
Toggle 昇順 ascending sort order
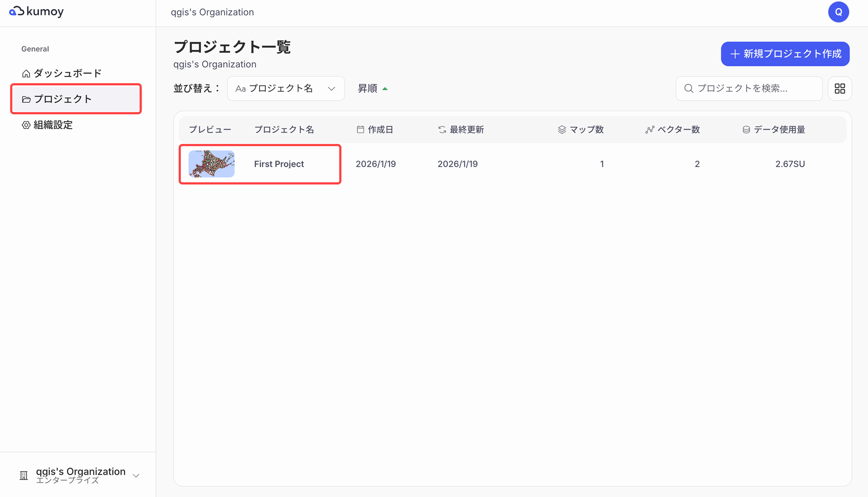click(373, 89)
